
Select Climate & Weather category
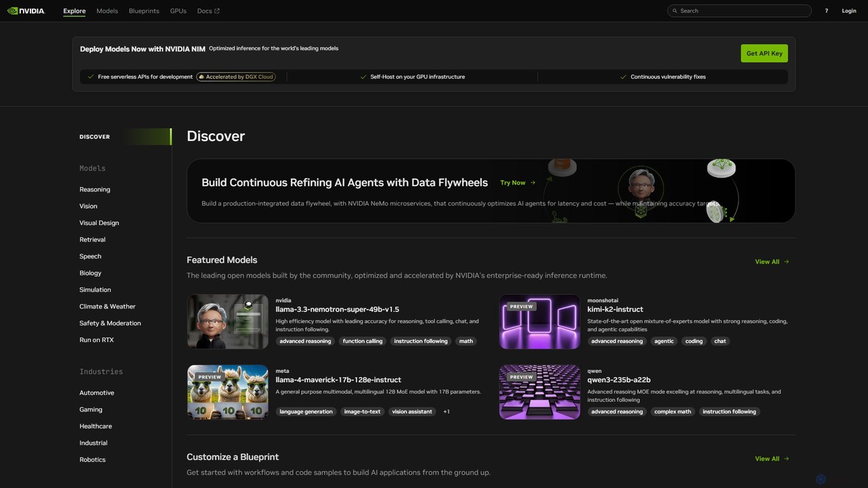pos(107,306)
